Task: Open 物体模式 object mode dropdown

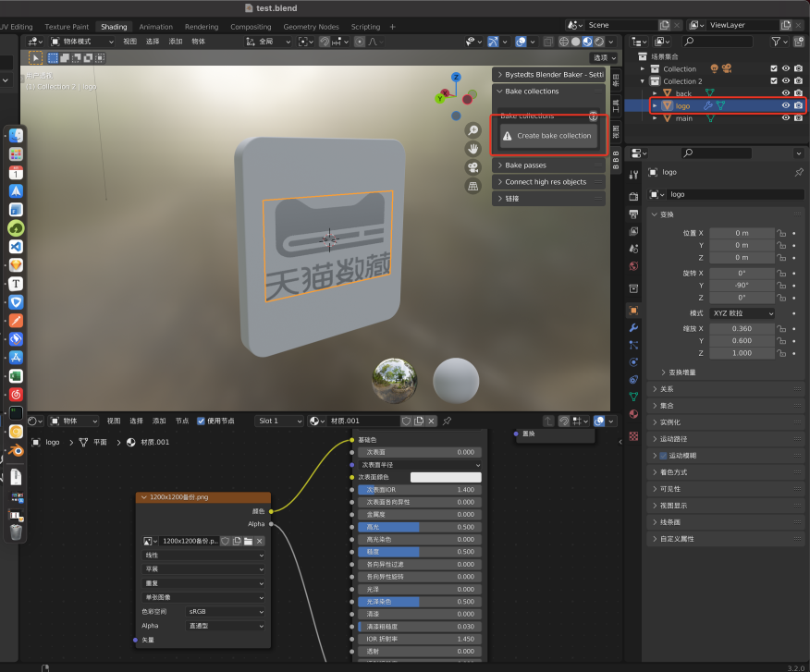Action: coord(82,42)
